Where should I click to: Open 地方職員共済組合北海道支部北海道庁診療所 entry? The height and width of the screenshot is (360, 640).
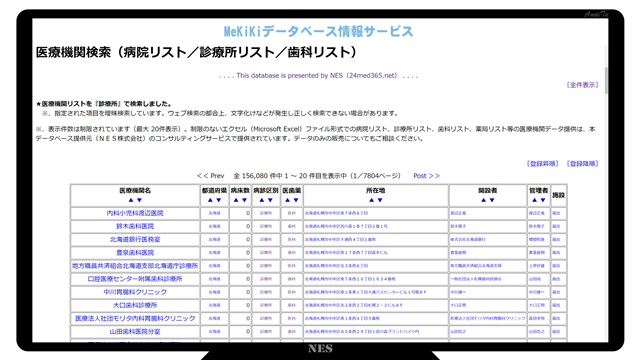tap(135, 266)
